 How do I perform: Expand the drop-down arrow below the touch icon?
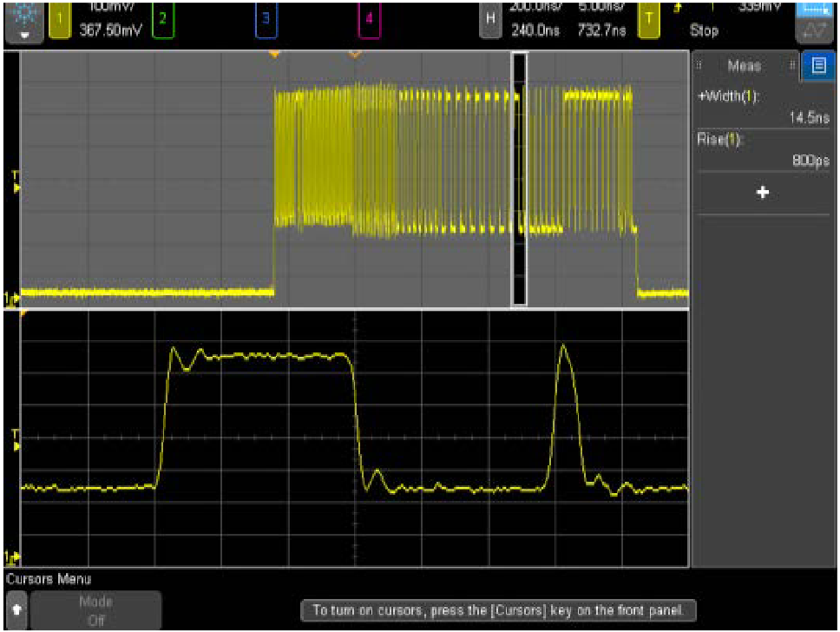(x=23, y=33)
